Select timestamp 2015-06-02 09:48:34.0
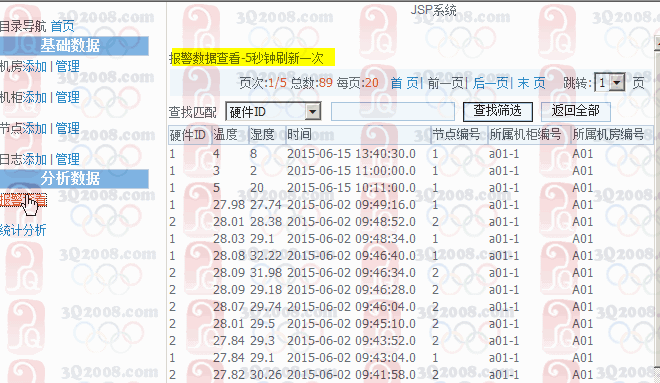The width and height of the screenshot is (660, 383). [351, 239]
